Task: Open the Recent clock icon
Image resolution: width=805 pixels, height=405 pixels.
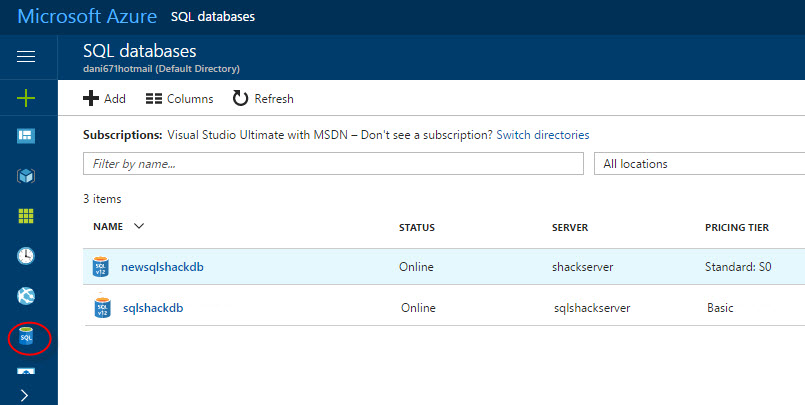Action: click(27, 256)
